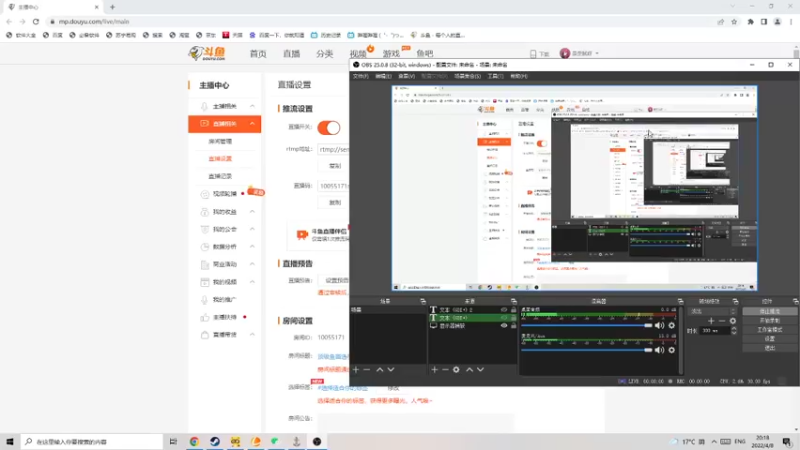
Task: Lock the 文本 (GDI+) 2 source
Action: 513,310
